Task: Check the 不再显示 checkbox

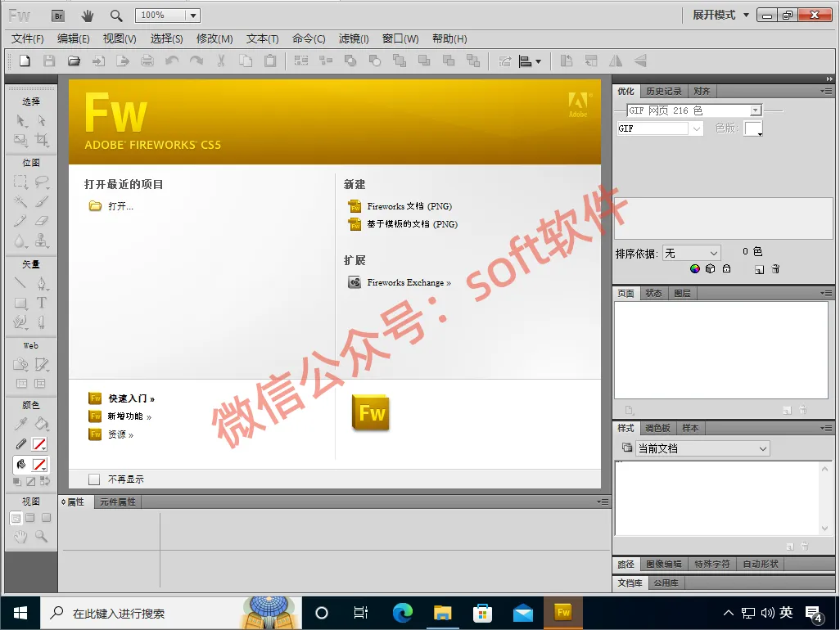Action: point(94,479)
